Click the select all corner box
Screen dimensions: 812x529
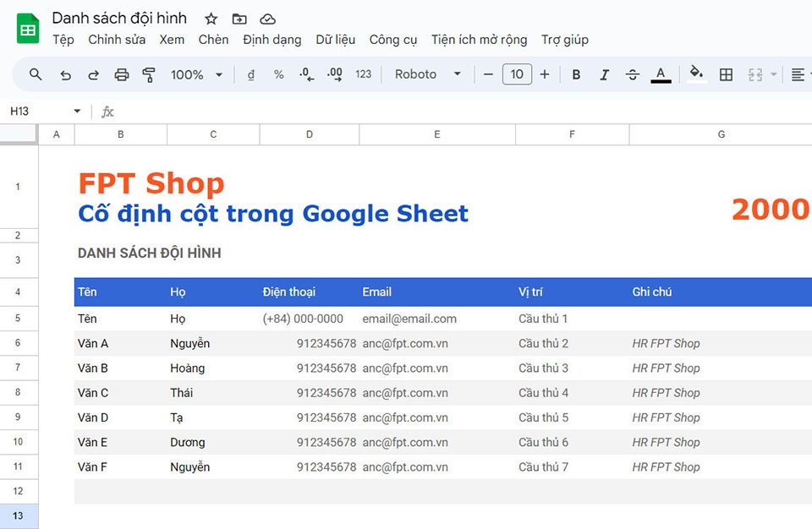(19, 134)
